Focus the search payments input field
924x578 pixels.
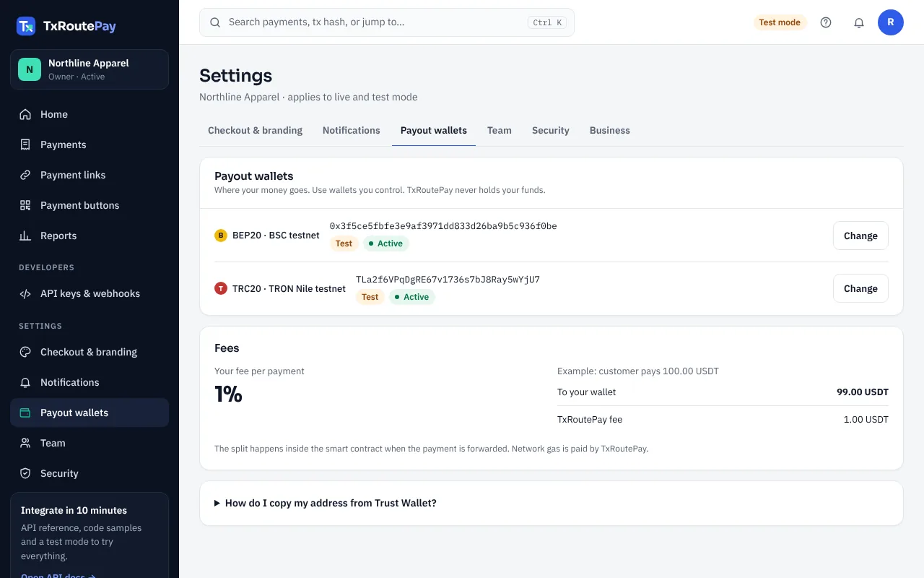point(387,22)
